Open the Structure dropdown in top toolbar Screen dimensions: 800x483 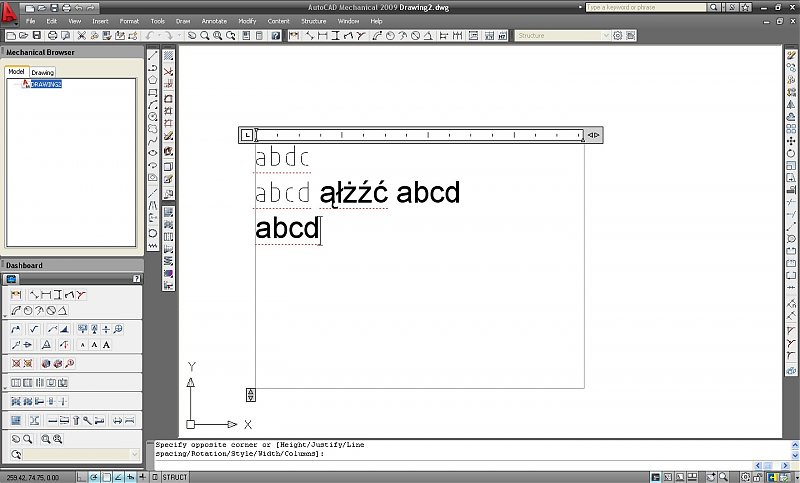(x=606, y=36)
